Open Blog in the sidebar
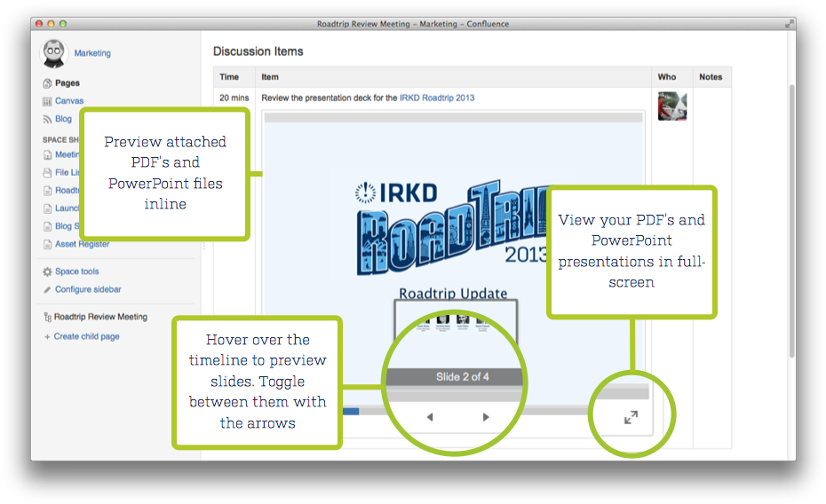Image resolution: width=826 pixels, height=504 pixels. (x=63, y=119)
